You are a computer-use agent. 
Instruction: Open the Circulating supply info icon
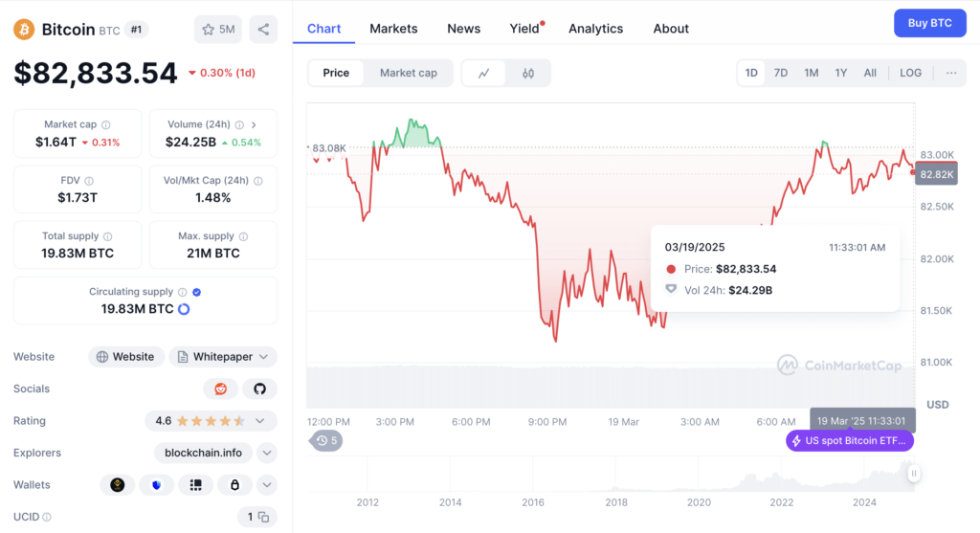183,292
